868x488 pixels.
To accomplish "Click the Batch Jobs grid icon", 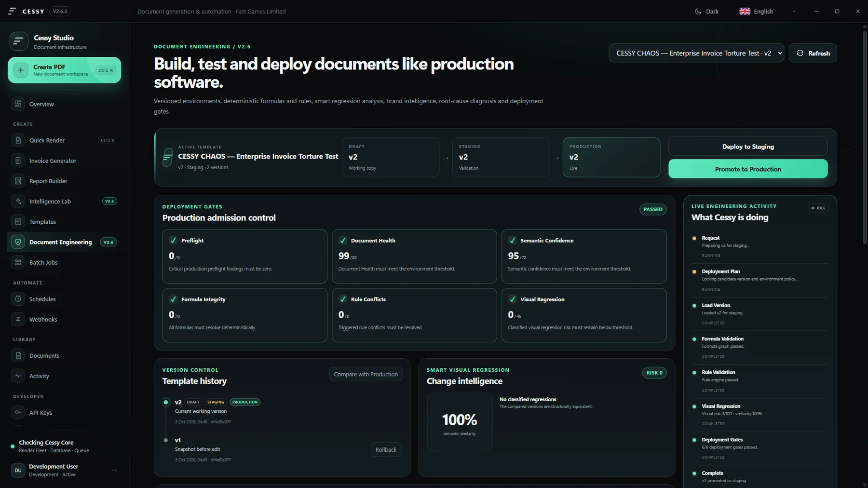I will (x=18, y=262).
